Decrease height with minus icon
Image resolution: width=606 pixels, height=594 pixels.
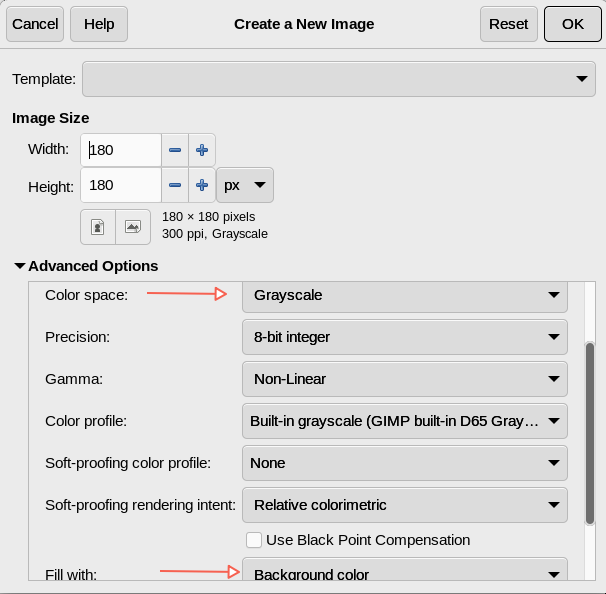click(175, 185)
